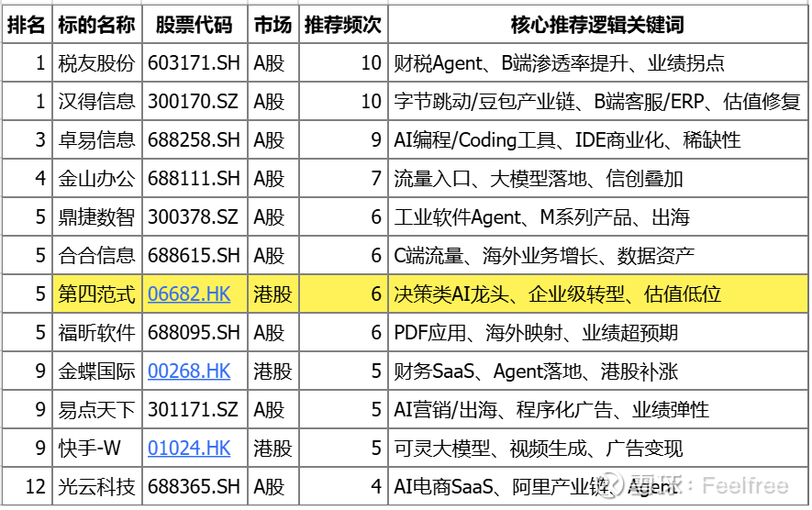Viewport: 812px width, 510px height.
Task: Click keywords cell starting 财税Agent
Action: (x=597, y=62)
